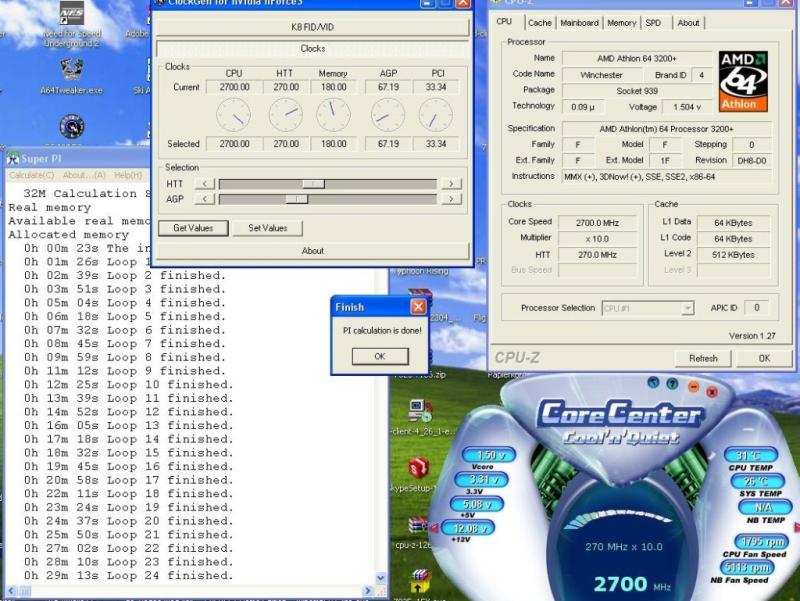
Task: Click the Super PI horizontal scrollbar right arrow
Action: click(368, 591)
